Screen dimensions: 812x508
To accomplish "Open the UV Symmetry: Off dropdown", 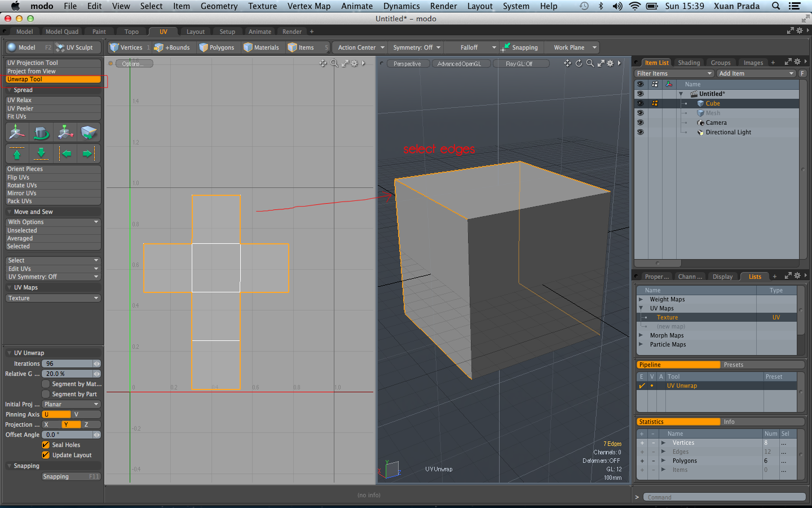I will [54, 277].
